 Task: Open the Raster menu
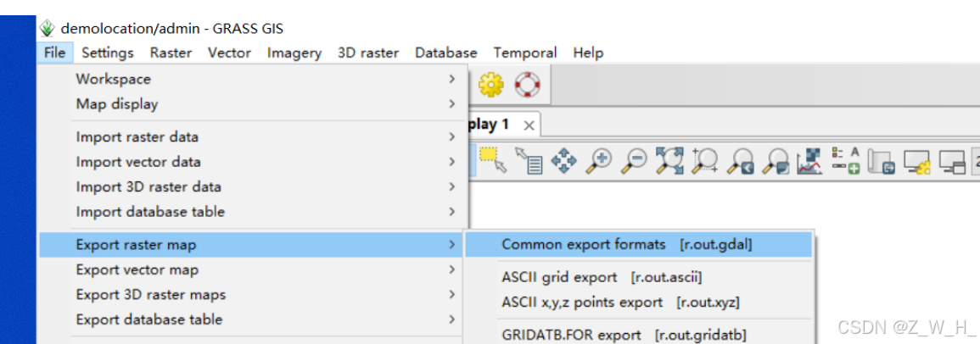pyautogui.click(x=171, y=53)
